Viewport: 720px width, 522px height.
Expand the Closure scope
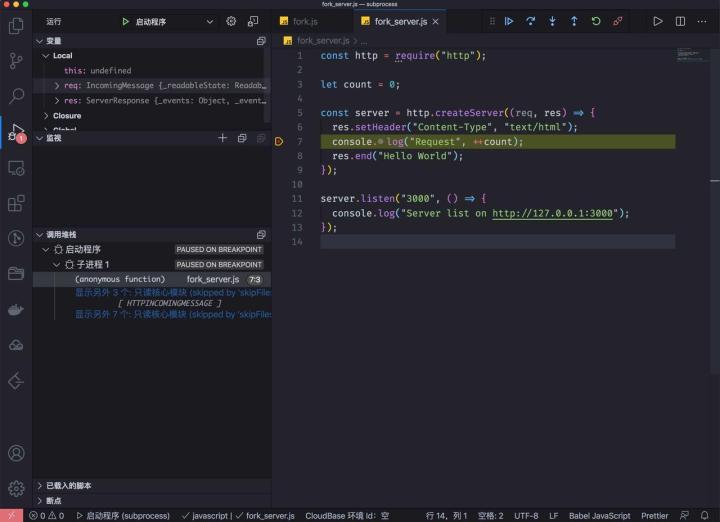(45, 116)
